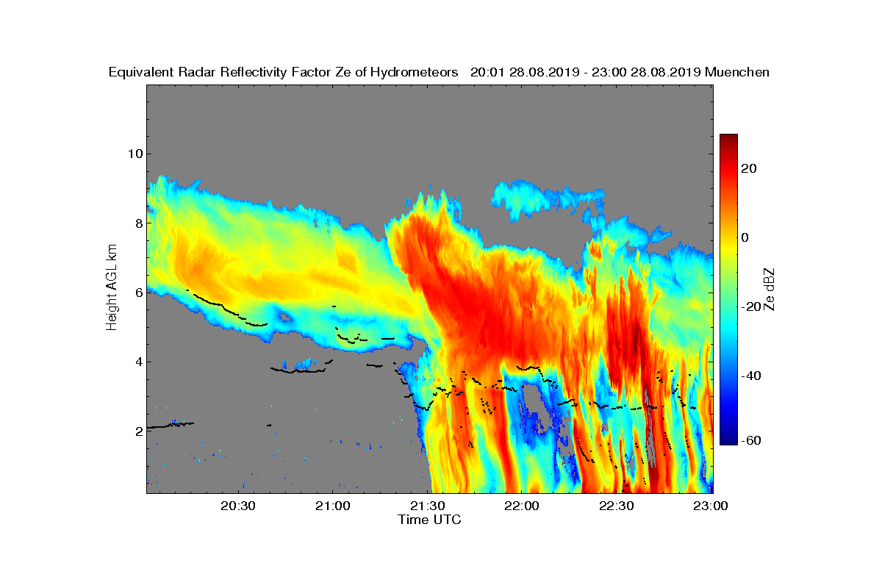Click the 'Ze dBZ' colorbar label

(x=770, y=288)
